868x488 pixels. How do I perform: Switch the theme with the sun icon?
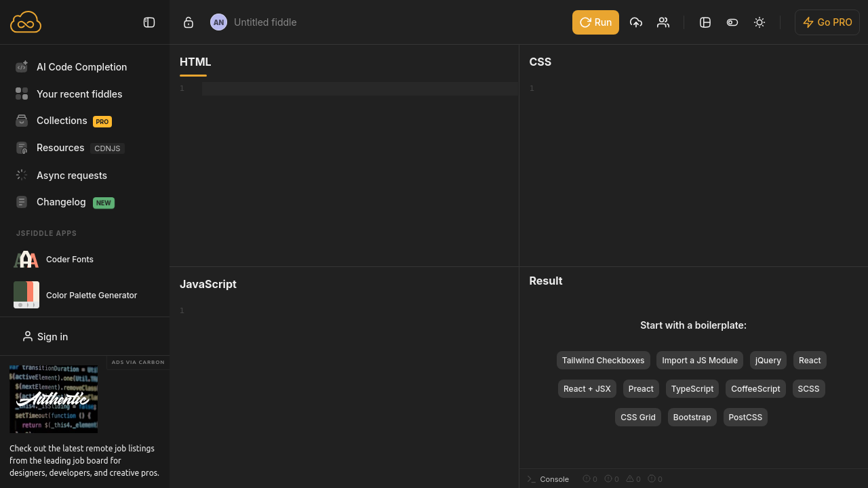tap(759, 22)
